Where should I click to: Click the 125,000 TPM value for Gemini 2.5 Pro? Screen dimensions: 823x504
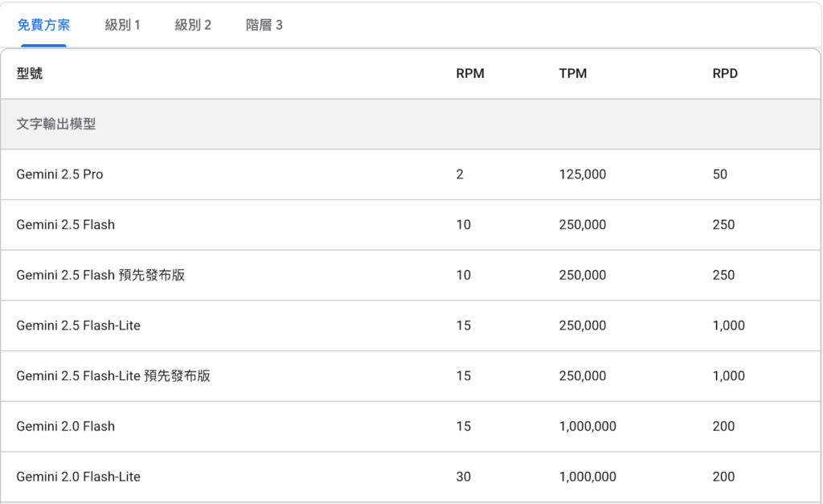point(583,174)
